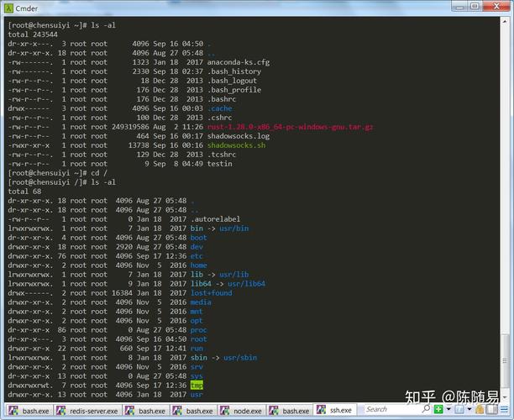
Task: Click the scrollbar up arrow
Action: pos(505,22)
